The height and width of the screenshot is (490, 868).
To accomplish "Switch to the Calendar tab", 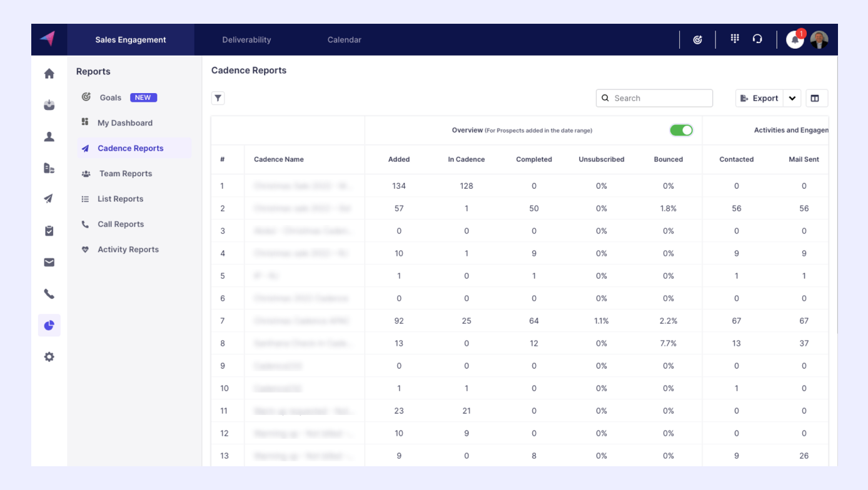I will click(x=344, y=39).
